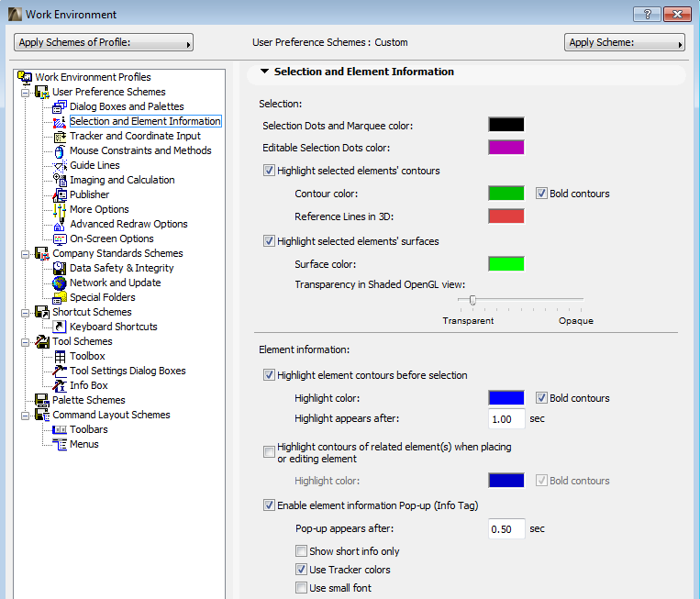Viewport: 700px width, 599px height.
Task: Collapse the Tool Schemes tree node
Action: 25,342
